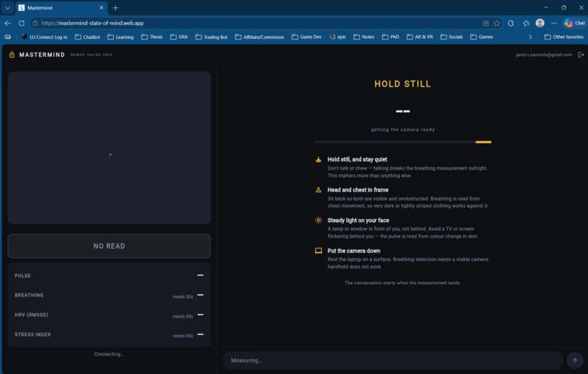View site information lock icon
The height and width of the screenshot is (374, 588).
coord(35,23)
